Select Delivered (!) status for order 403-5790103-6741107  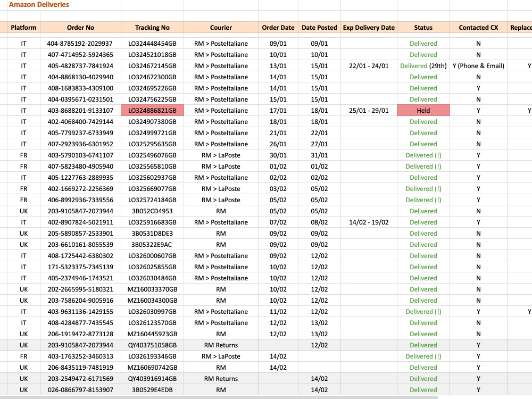click(423, 155)
